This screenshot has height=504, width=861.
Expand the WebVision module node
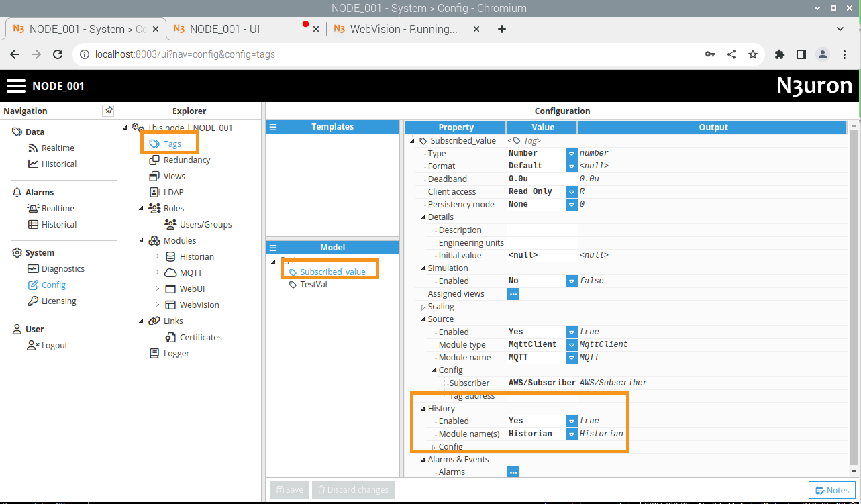(x=157, y=305)
